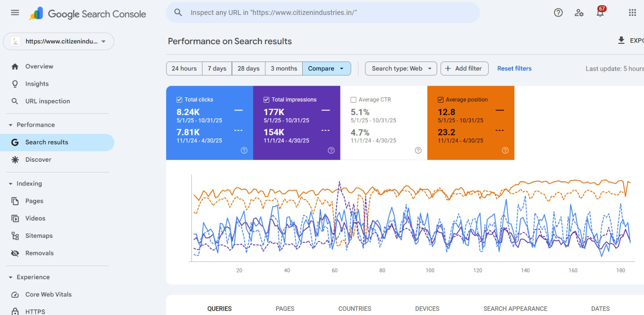Screen dimensions: 644x315
Task: Click the Google G Search results icon
Action: pos(15,142)
